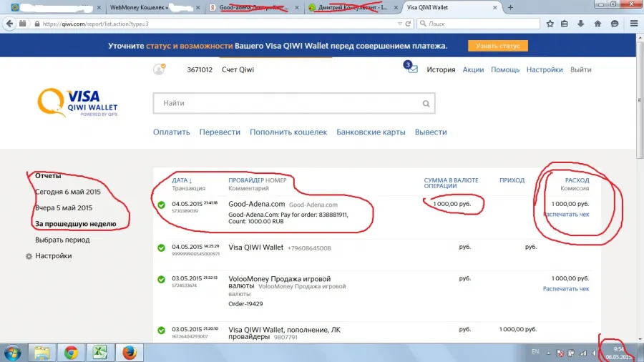Open the Помощь menu item

505,70
